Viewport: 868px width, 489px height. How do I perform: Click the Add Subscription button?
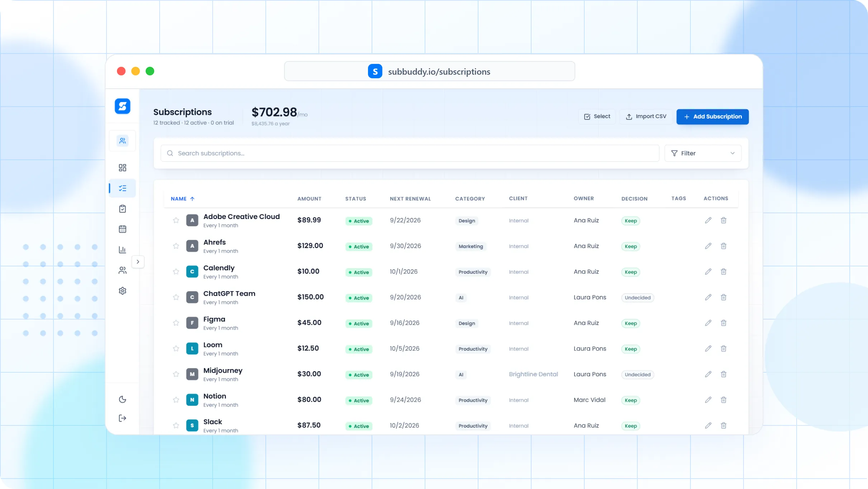point(712,117)
